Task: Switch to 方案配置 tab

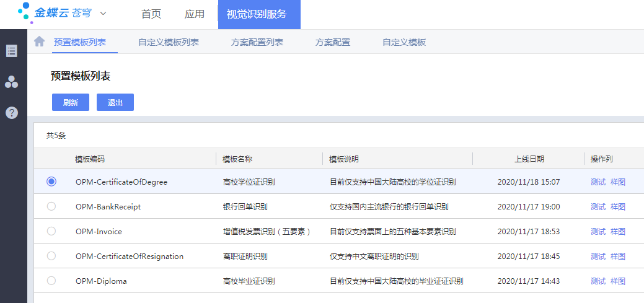Action: point(333,42)
